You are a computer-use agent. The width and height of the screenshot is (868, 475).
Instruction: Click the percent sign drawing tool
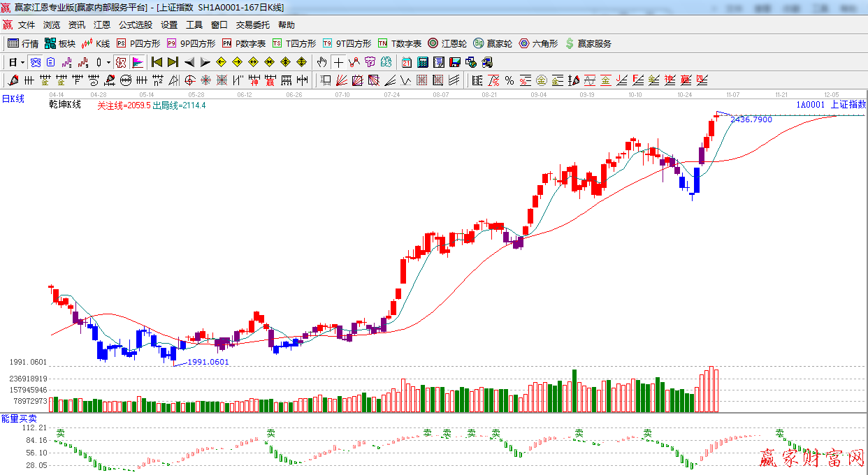(509, 80)
